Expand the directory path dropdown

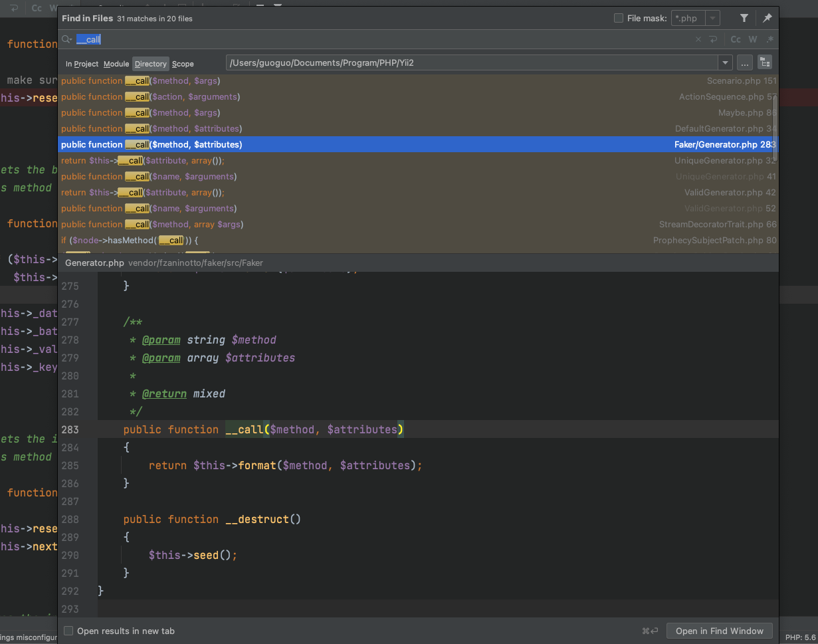[x=724, y=63]
